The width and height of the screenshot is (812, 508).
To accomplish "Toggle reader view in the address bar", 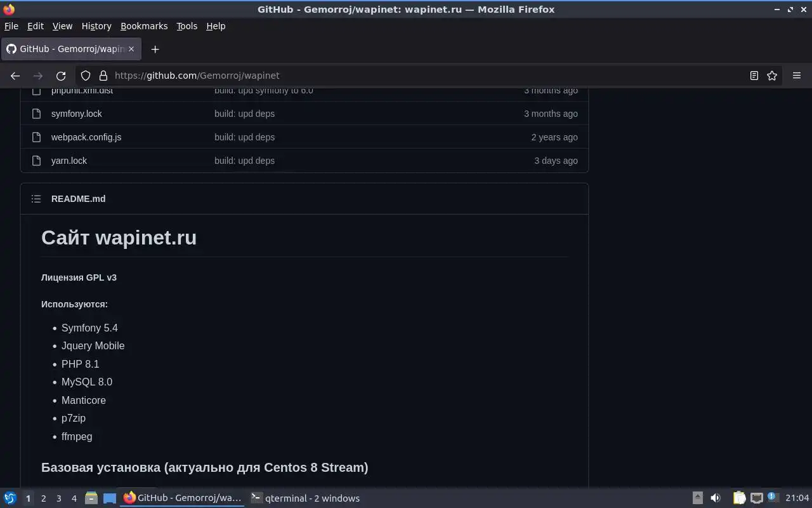I will click(754, 76).
